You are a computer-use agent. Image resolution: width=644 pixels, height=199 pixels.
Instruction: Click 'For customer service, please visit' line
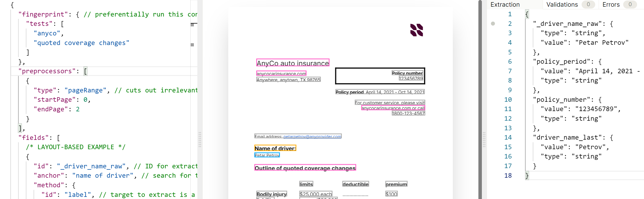click(x=390, y=103)
